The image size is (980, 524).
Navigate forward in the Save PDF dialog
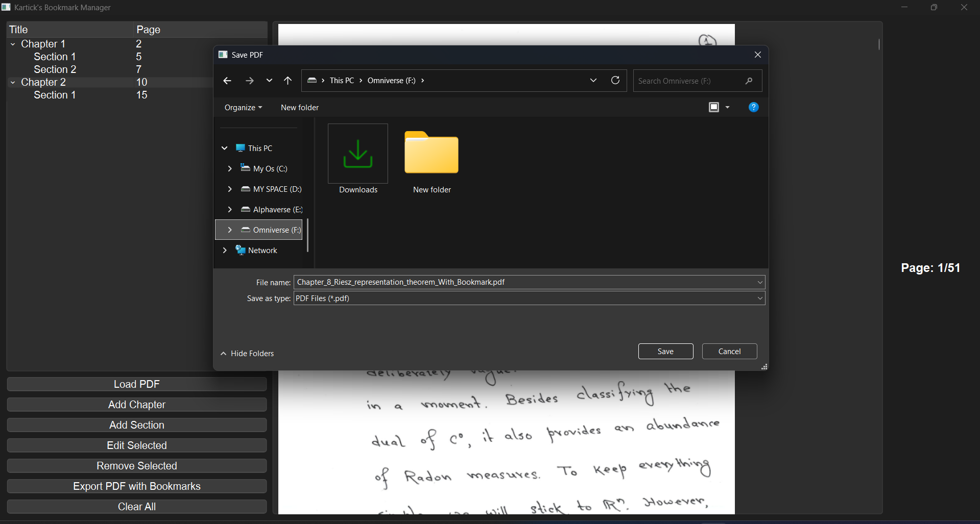coord(249,80)
